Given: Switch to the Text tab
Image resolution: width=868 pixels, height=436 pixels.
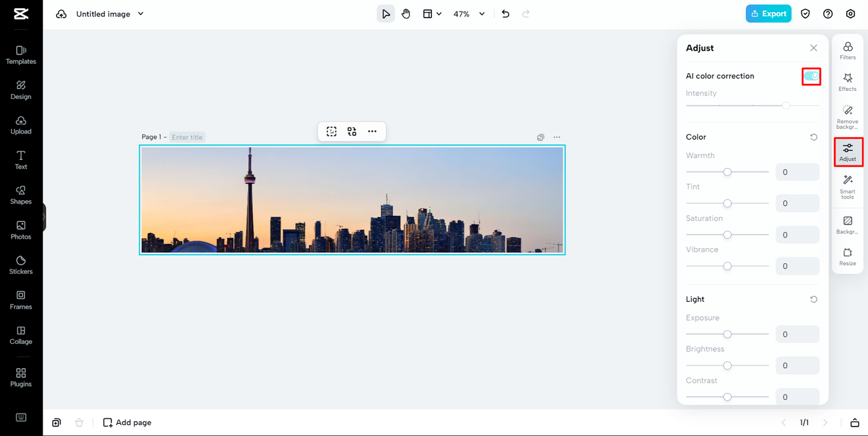Looking at the screenshot, I should point(21,159).
